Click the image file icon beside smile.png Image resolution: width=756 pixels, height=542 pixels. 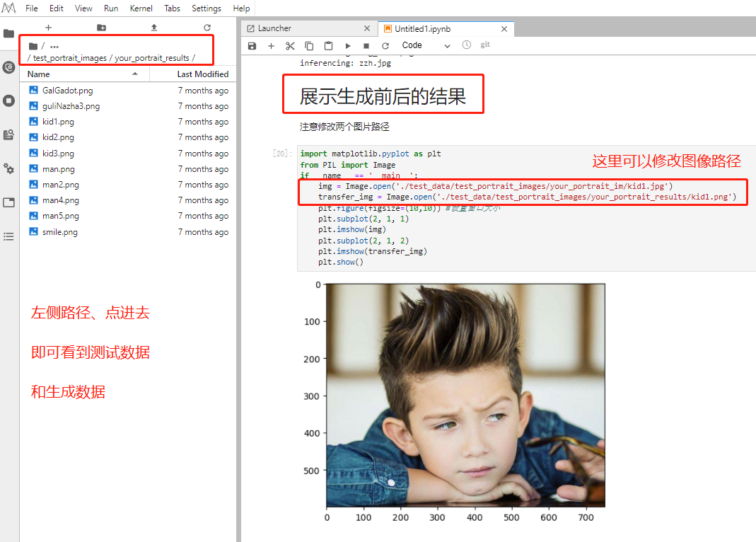[x=33, y=231]
